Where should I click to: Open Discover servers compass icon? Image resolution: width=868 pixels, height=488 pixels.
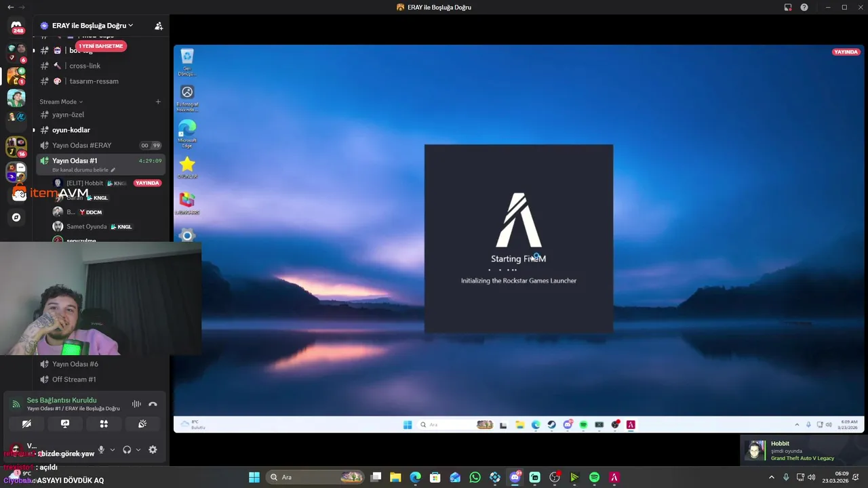click(x=16, y=218)
